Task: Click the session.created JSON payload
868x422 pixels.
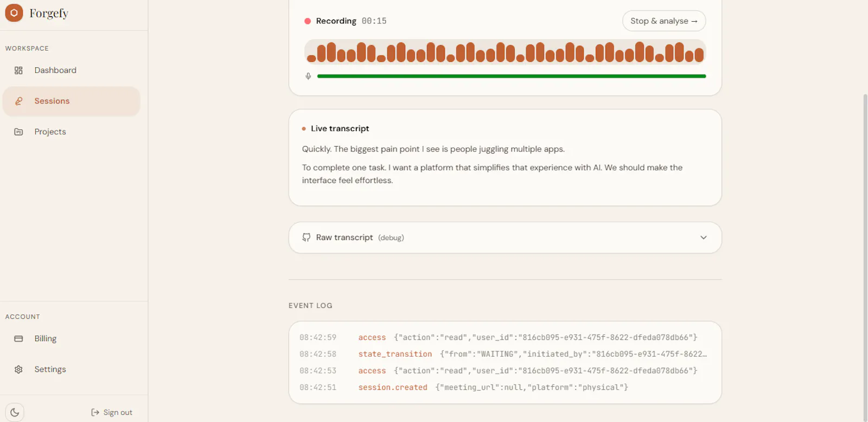Action: (532, 387)
